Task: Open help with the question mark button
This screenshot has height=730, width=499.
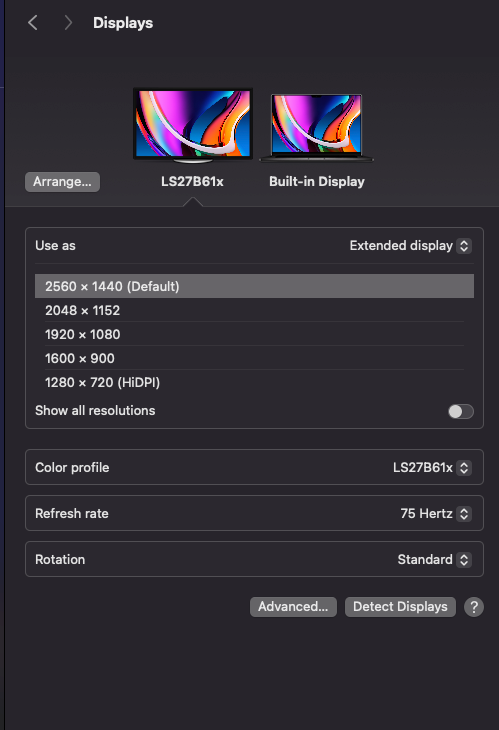Action: 474,607
